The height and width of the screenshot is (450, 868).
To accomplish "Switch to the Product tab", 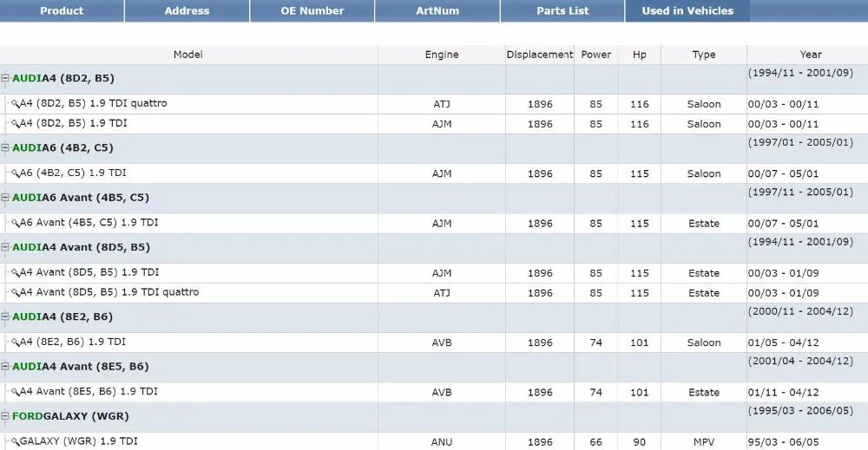I will (62, 10).
